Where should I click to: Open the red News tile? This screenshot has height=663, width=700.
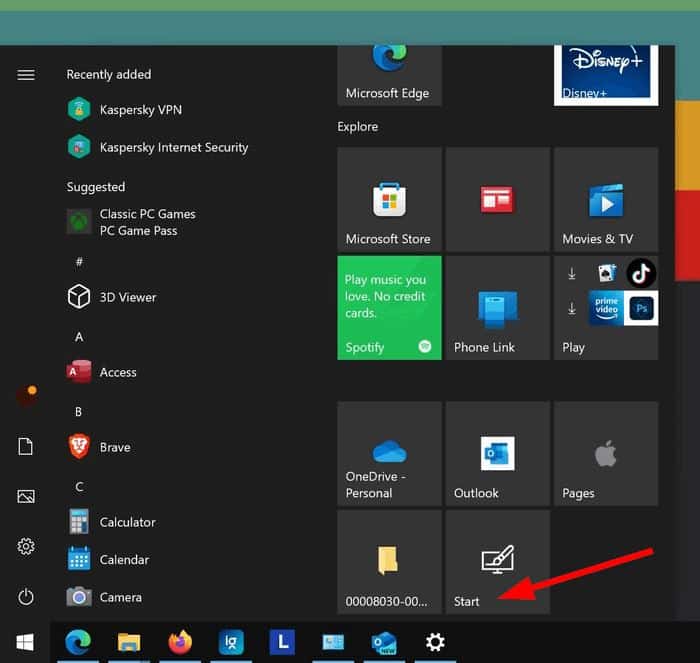(x=497, y=199)
